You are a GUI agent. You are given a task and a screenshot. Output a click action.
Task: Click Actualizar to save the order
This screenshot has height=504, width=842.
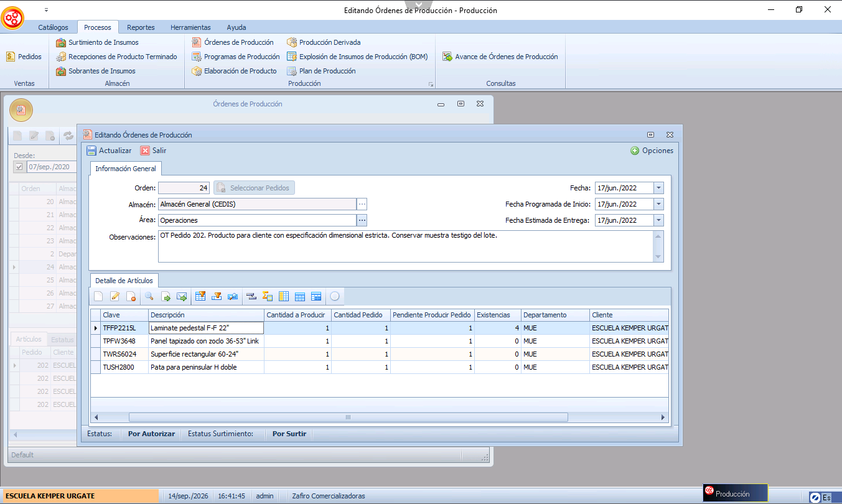pyautogui.click(x=109, y=151)
